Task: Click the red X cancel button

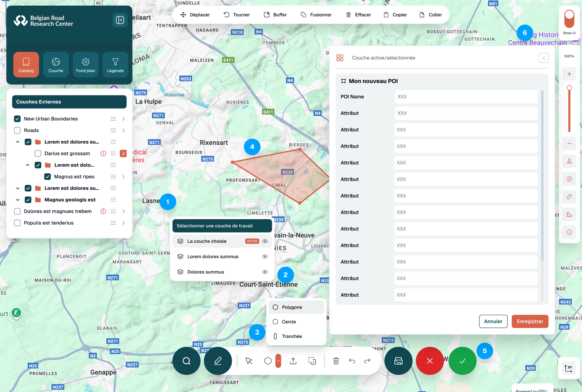Action: (430, 361)
